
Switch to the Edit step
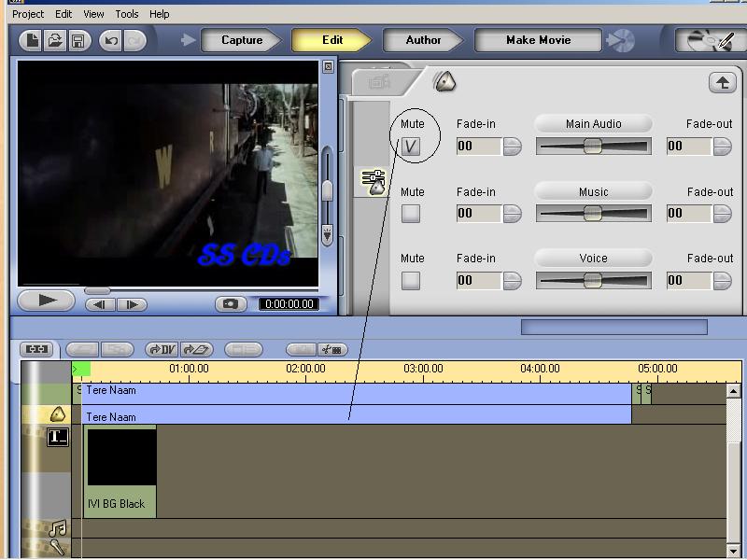click(x=332, y=40)
